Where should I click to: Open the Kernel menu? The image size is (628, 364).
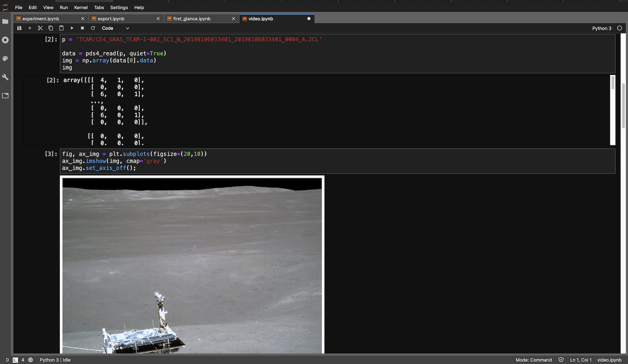(x=81, y=7)
